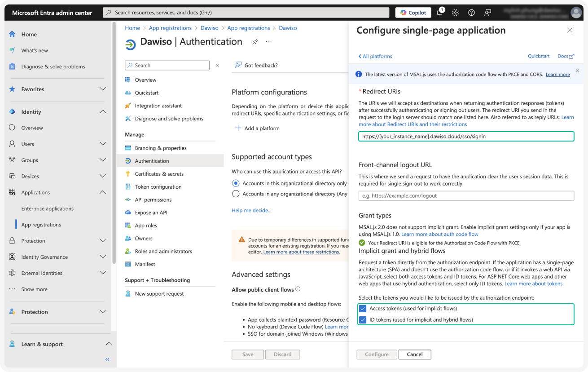Open the more options ellipsis beside title
Screen dimensions: 588x372
[x=268, y=42]
